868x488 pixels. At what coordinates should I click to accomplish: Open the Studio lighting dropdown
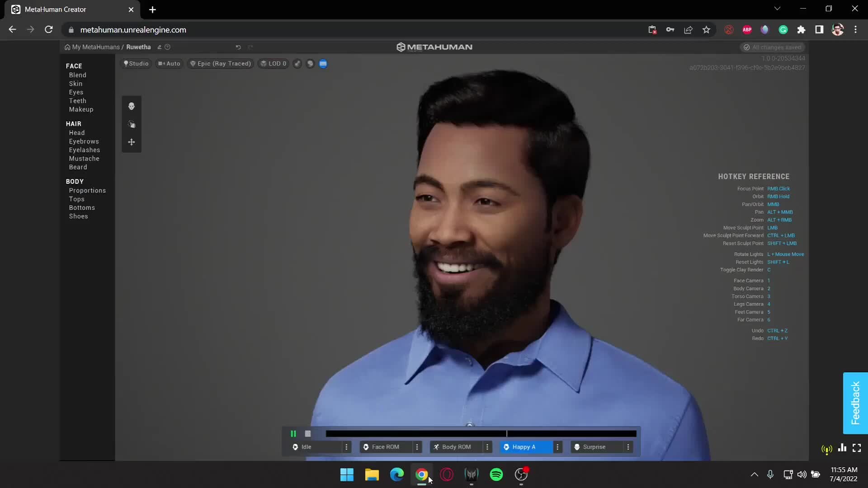tap(136, 64)
